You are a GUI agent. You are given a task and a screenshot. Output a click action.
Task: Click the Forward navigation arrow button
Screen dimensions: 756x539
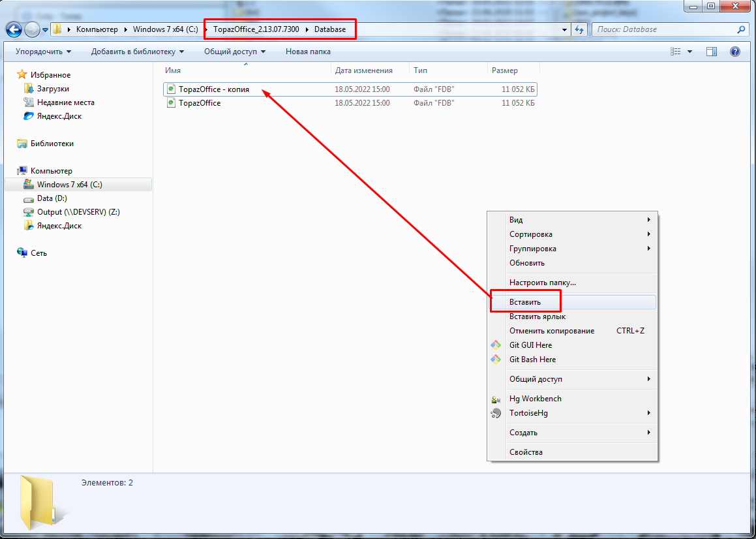pyautogui.click(x=32, y=30)
